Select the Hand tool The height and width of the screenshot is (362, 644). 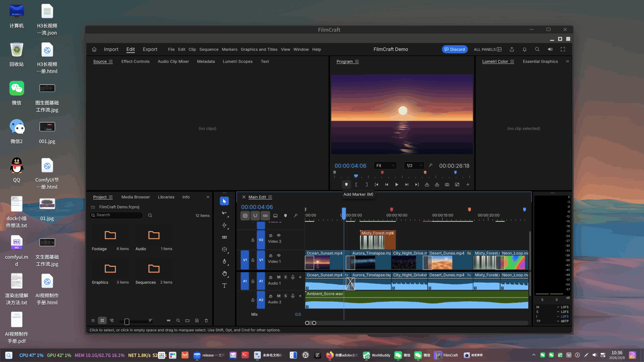pyautogui.click(x=224, y=274)
